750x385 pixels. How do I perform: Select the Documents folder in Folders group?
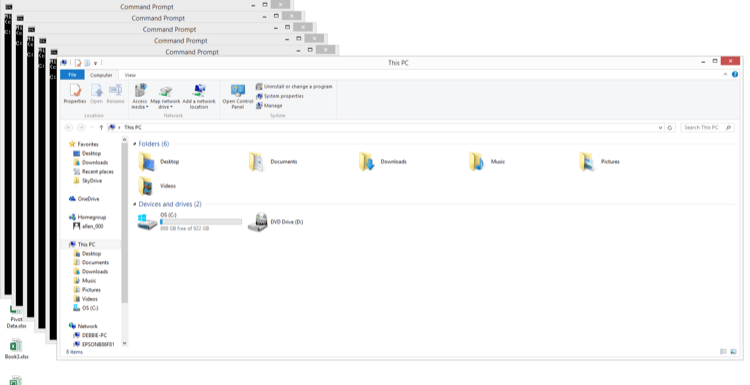(273, 162)
